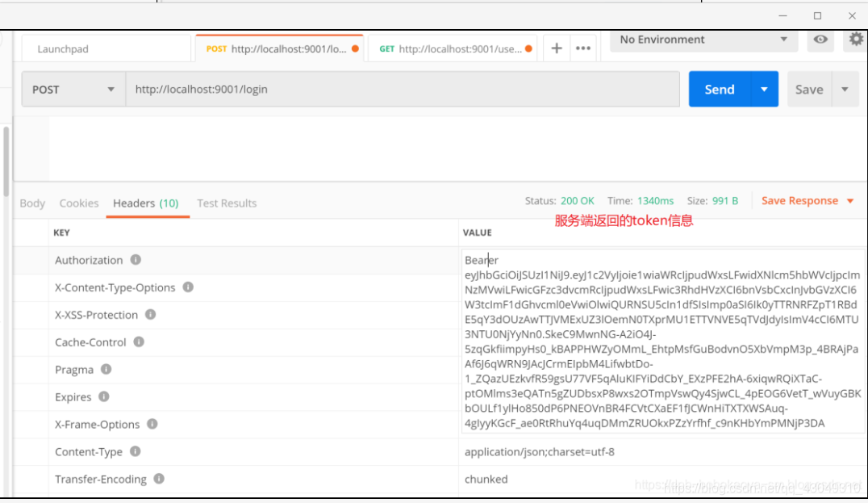
Task: Show info for X-Content-Type-Options header
Action: tap(188, 287)
